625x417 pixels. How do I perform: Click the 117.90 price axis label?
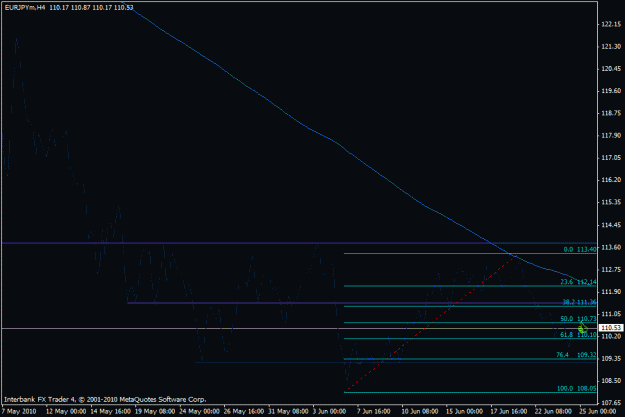(611, 136)
